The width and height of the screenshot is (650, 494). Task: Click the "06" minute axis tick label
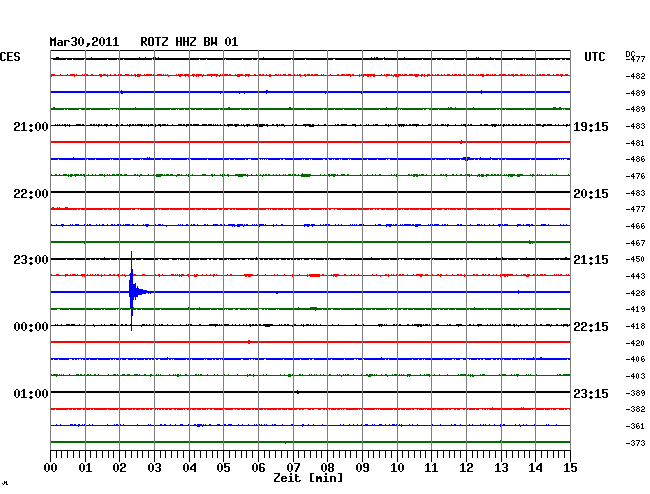258,468
